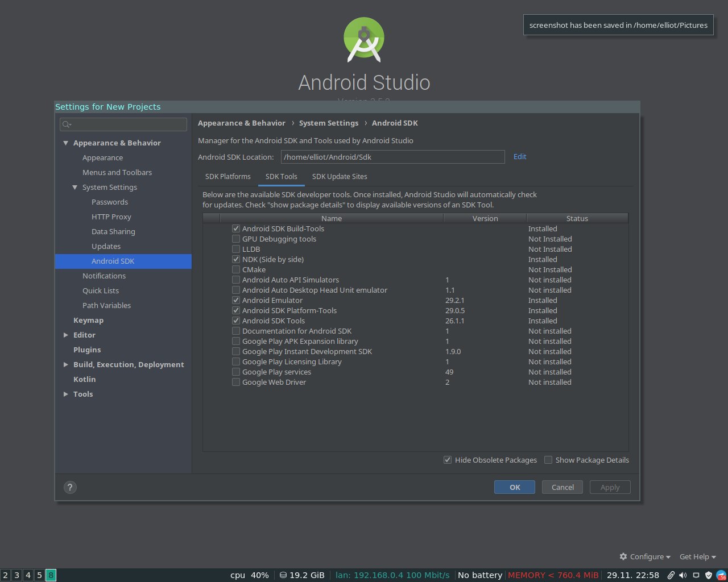Check Google Play services checkbox
The width and height of the screenshot is (728, 582).
(236, 372)
